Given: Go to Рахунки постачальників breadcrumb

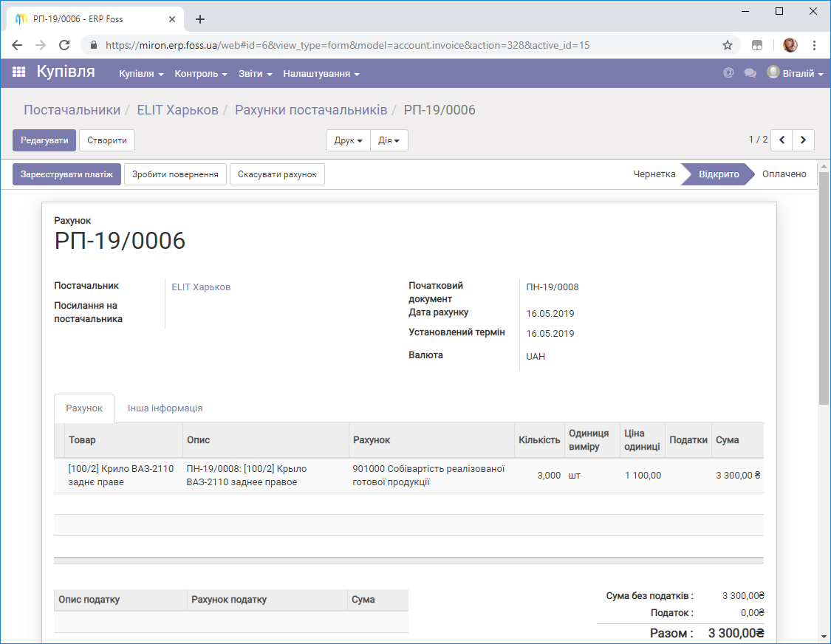Looking at the screenshot, I should pos(311,110).
